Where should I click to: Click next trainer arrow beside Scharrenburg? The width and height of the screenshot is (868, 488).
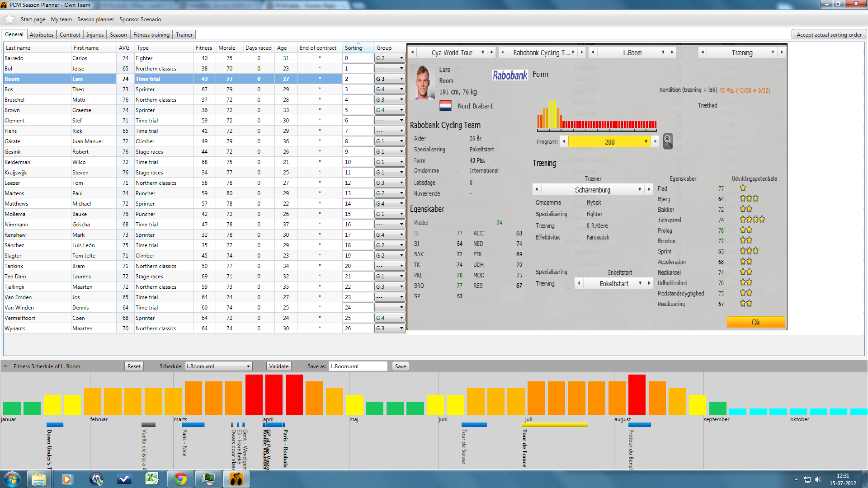point(649,189)
